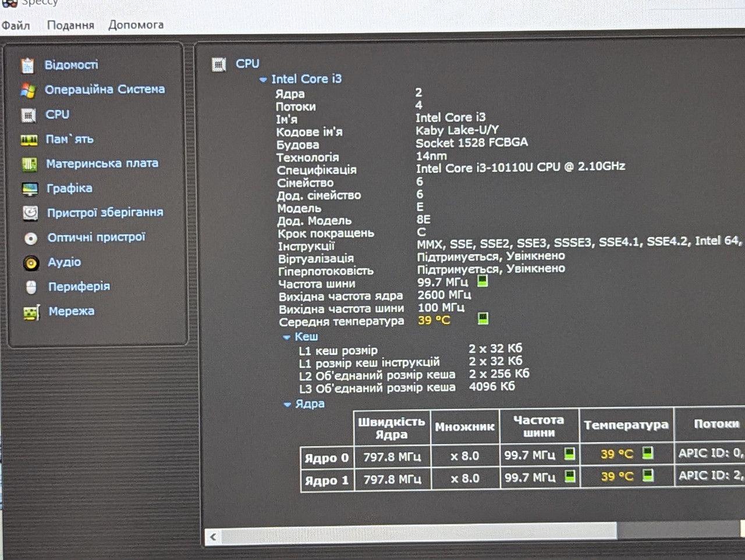The image size is (745, 560).
Task: Click the MMX, SSE instructions list value
Action: click(580, 242)
